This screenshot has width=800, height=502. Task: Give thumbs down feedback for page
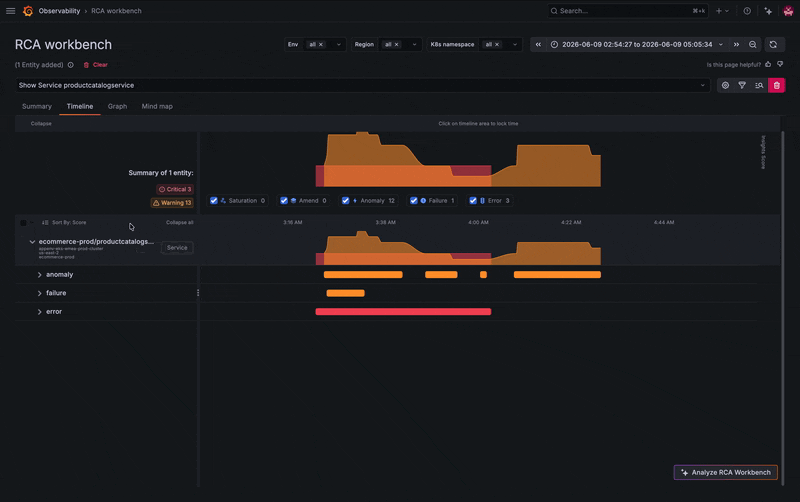click(x=780, y=64)
